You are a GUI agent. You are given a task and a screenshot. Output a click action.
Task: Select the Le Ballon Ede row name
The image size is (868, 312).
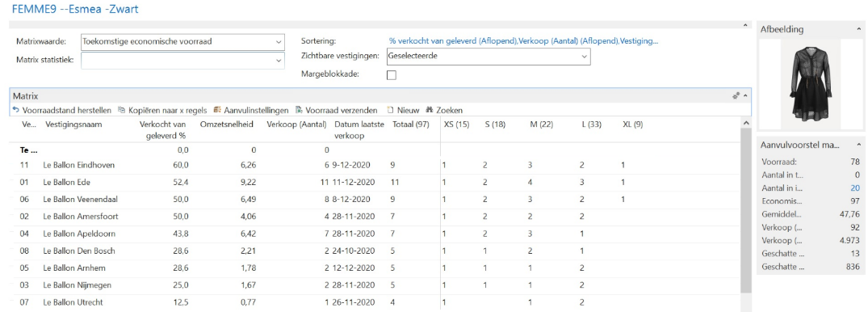(66, 183)
